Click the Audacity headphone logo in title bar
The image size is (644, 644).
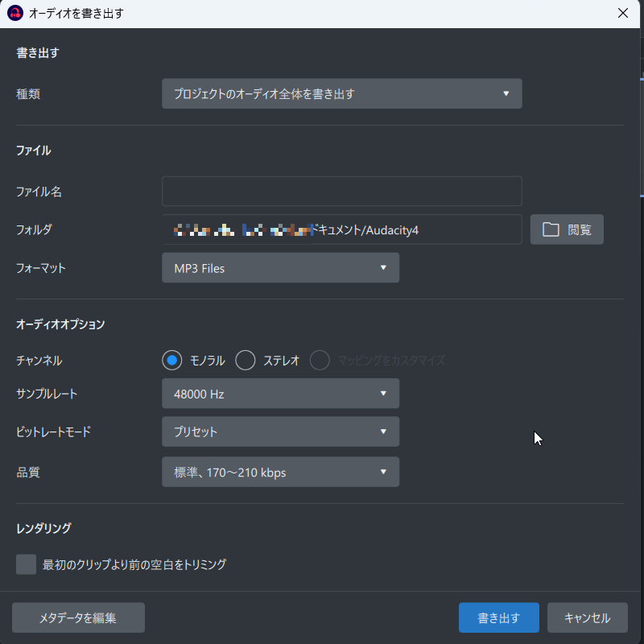(x=15, y=13)
